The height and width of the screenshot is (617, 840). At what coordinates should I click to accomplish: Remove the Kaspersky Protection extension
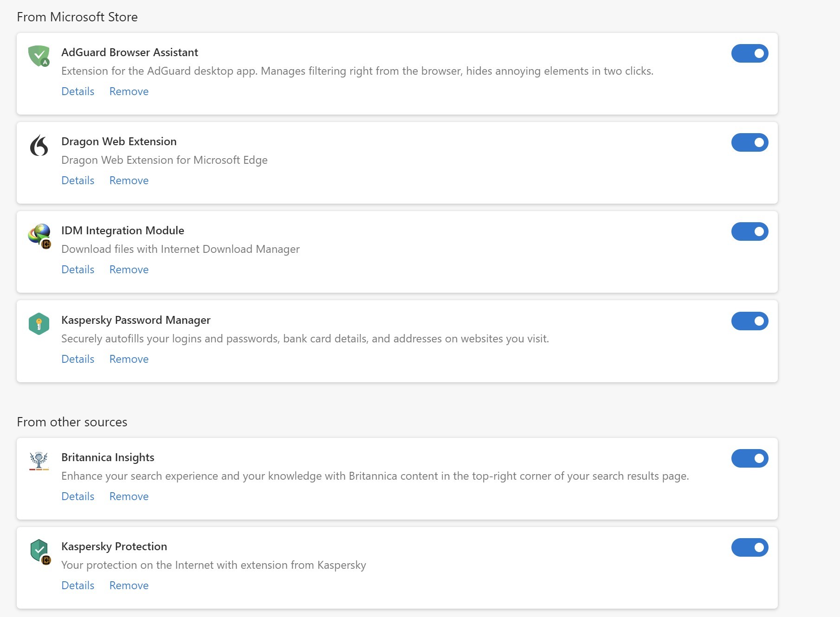[129, 585]
